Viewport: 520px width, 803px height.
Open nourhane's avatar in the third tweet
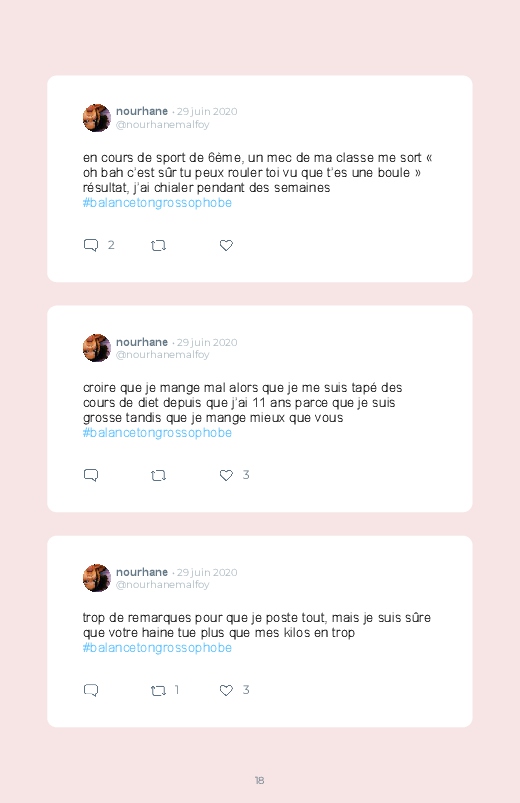click(97, 578)
